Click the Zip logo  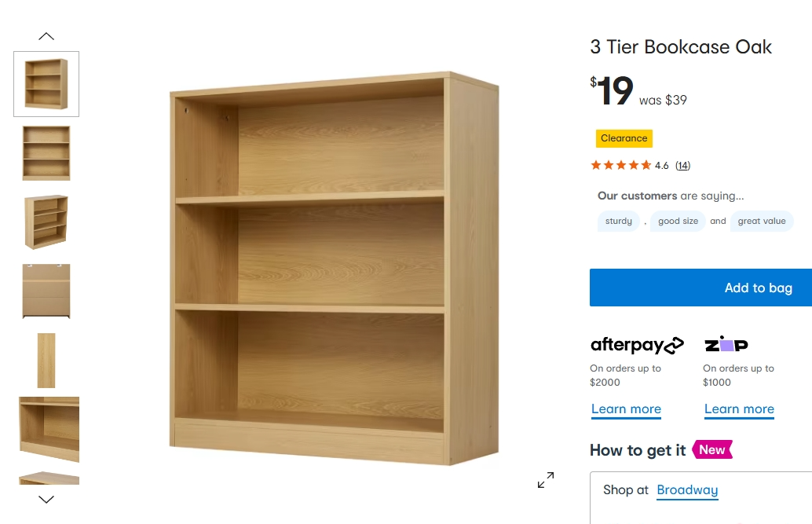click(x=726, y=344)
